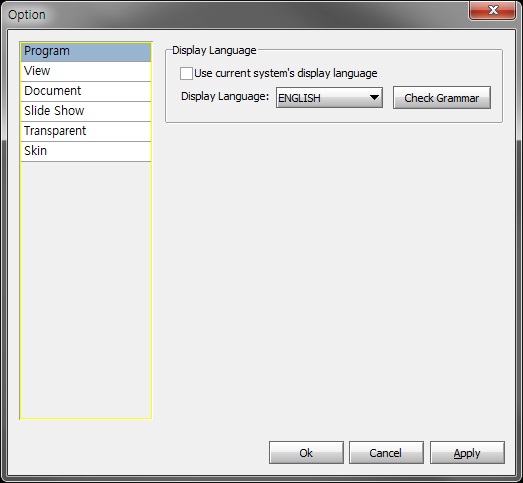Go to the Transparent settings category
The image size is (523, 483).
(x=86, y=131)
